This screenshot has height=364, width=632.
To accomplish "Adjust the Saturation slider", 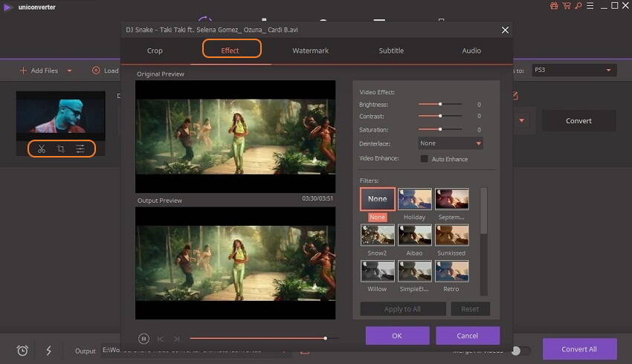I will point(440,129).
